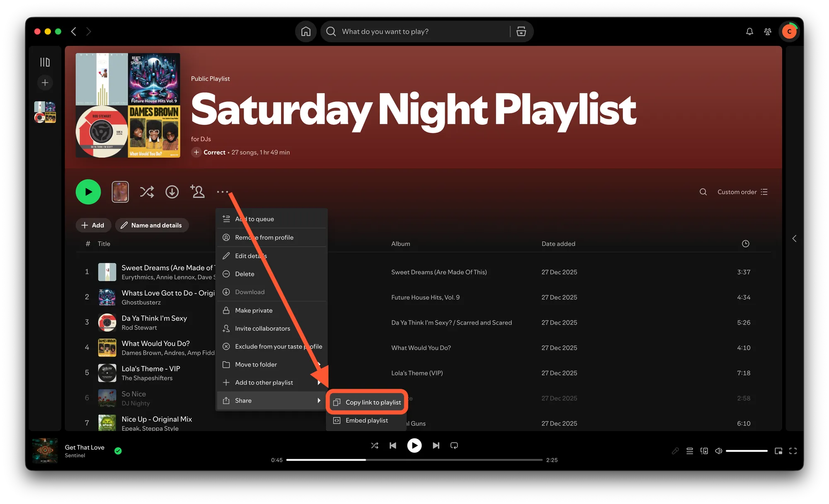Open the notifications bell
Screen dimensions: 829x504
tap(749, 31)
